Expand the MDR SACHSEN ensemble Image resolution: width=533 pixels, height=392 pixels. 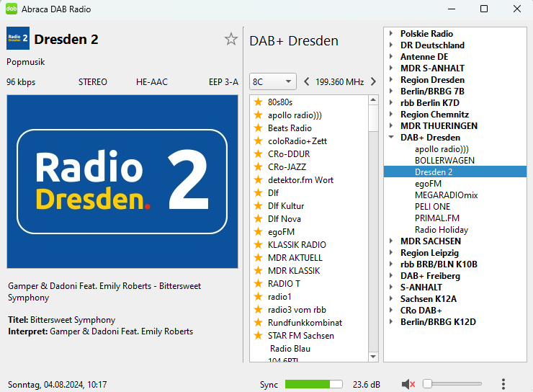pos(391,241)
